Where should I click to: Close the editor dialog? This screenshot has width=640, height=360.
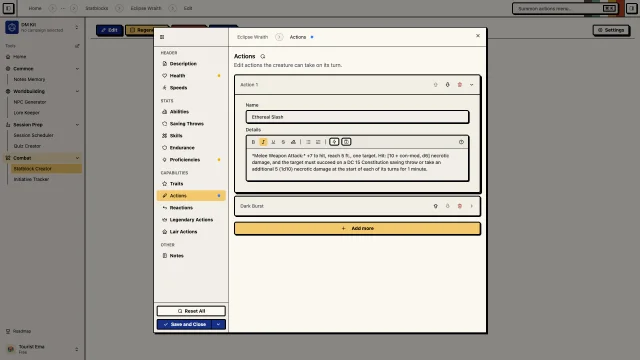coord(478,36)
